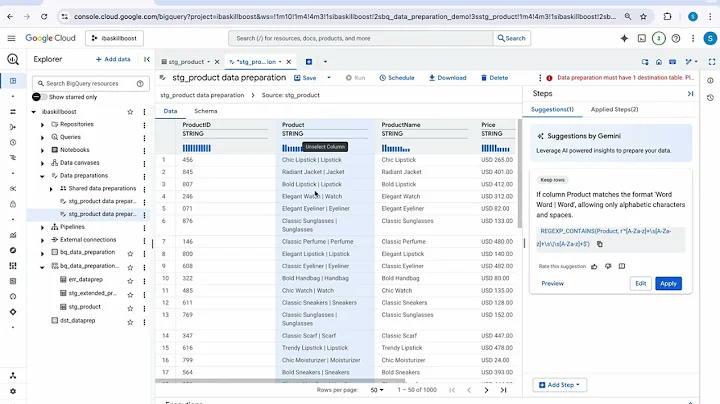Open the Applied Steps(2) tab
The height and width of the screenshot is (404, 720).
[x=614, y=109]
